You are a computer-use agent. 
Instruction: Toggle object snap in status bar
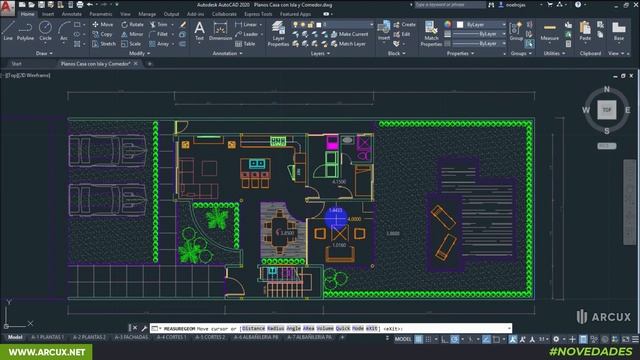click(496, 339)
